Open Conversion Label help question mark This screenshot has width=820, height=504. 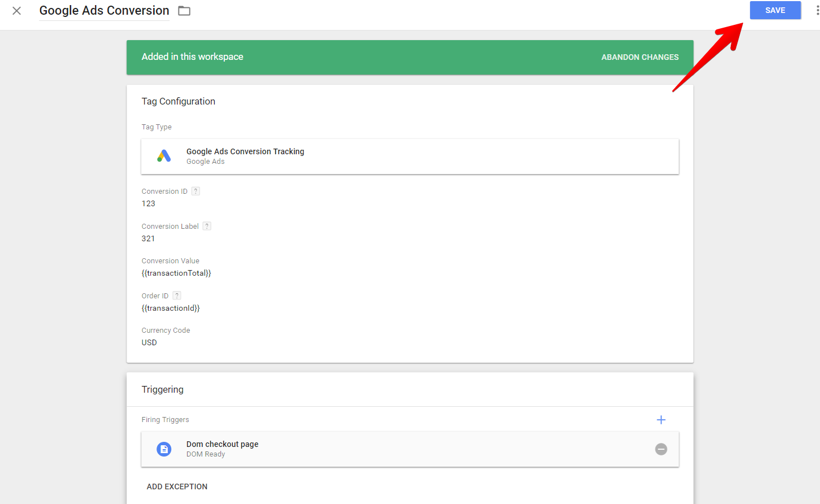(x=207, y=226)
